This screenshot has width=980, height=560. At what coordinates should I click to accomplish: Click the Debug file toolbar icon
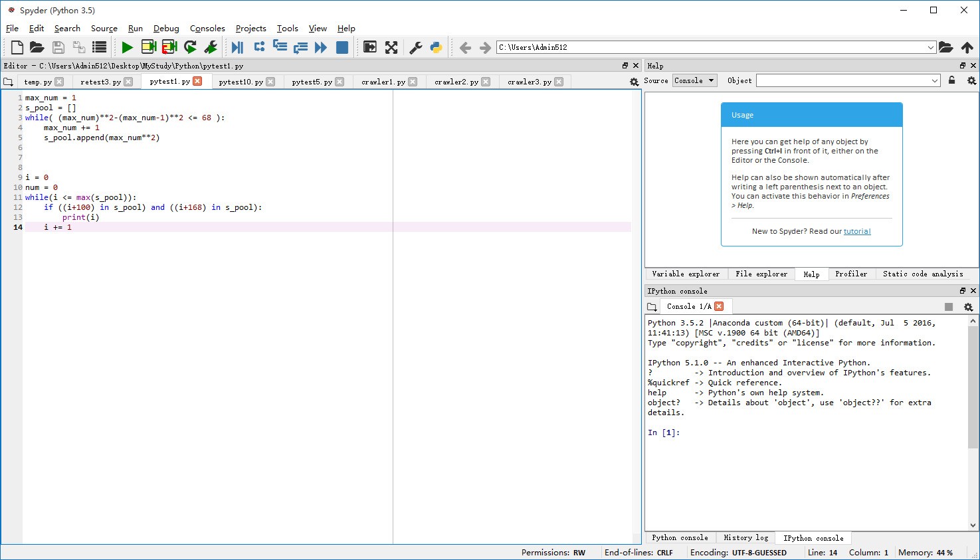(237, 47)
